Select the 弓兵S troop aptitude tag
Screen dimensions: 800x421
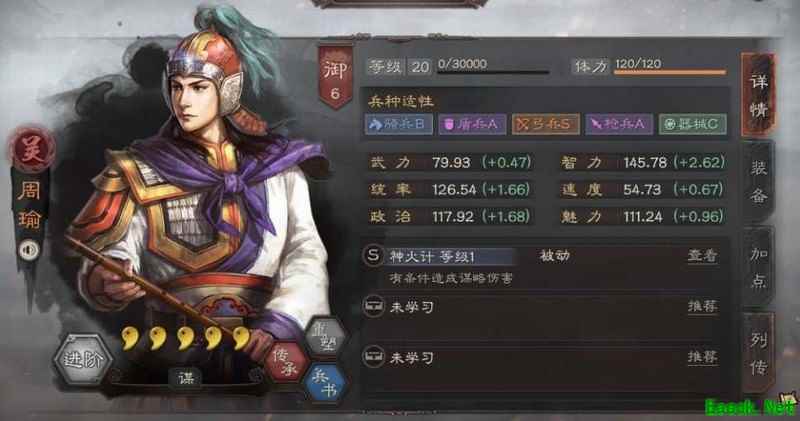tap(545, 124)
